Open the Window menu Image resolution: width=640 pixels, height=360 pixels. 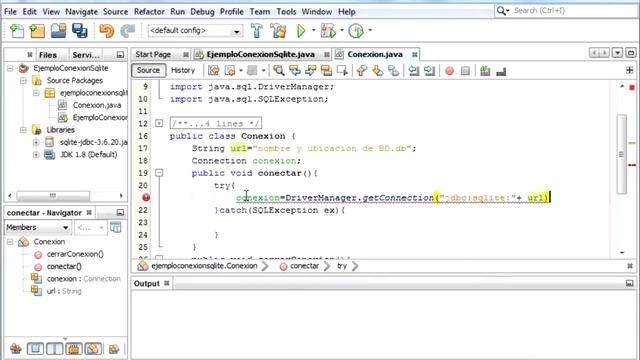(316, 12)
